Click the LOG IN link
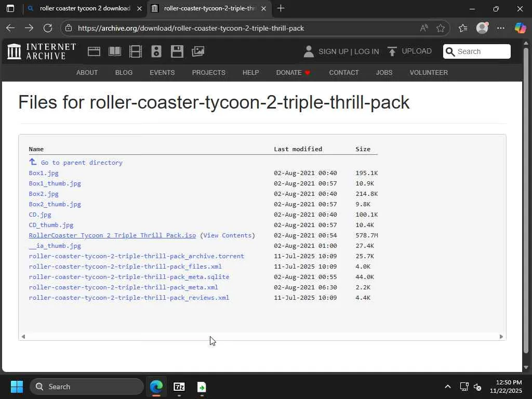 tap(366, 51)
